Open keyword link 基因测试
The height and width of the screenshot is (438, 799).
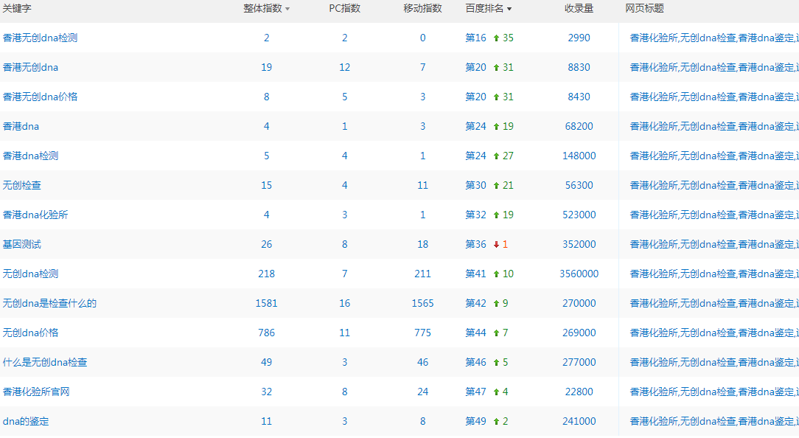click(x=21, y=244)
